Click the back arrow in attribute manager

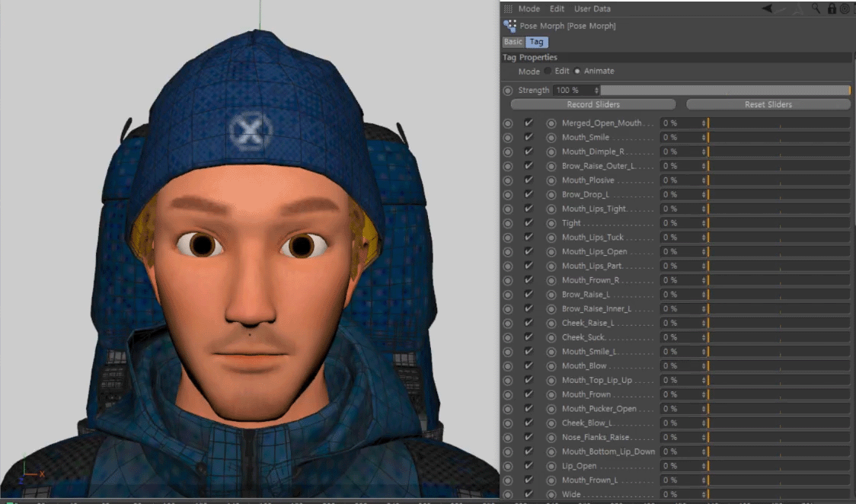coord(767,8)
